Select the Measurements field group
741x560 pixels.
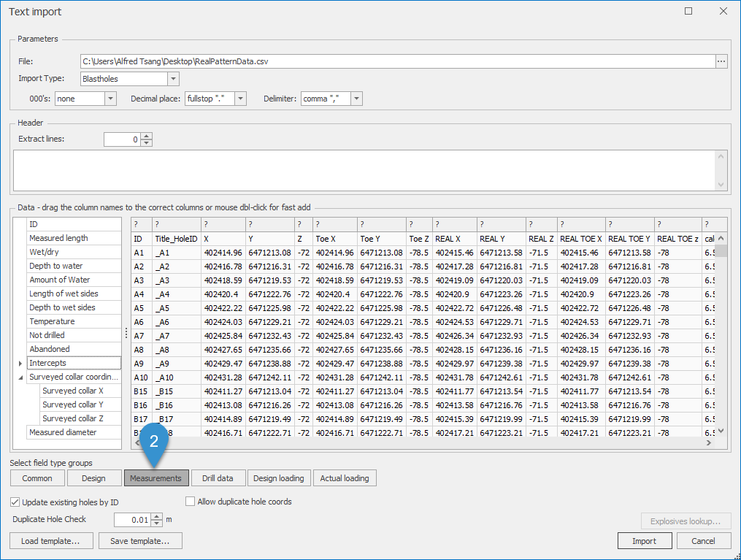[x=156, y=478]
